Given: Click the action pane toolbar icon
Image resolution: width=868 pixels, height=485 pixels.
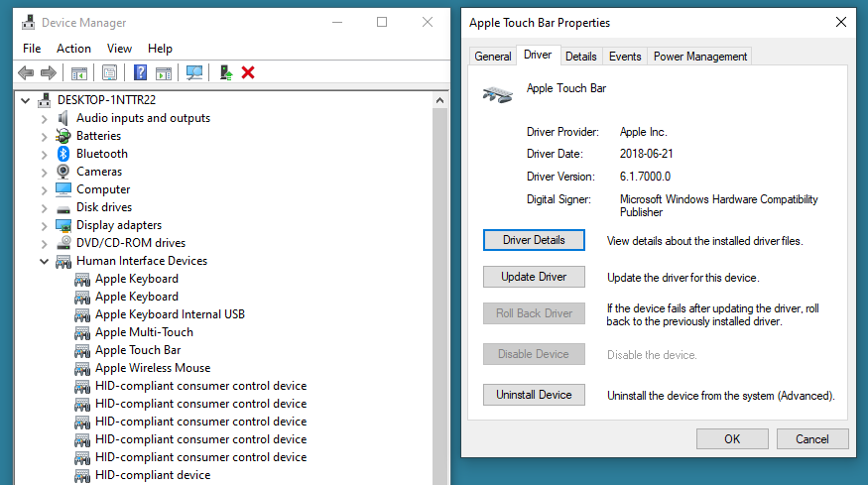Looking at the screenshot, I should click(x=164, y=72).
